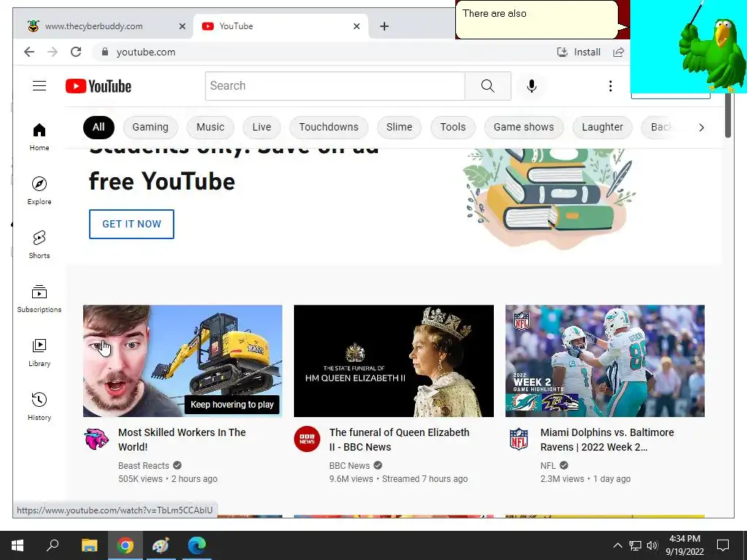
Task: Select the Laughter filter chip
Action: coord(602,127)
